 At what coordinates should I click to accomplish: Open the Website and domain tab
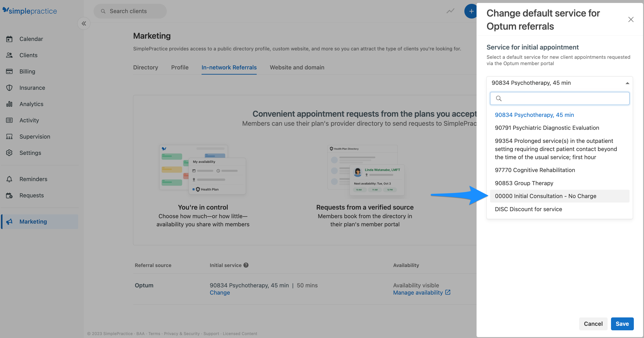pos(297,67)
